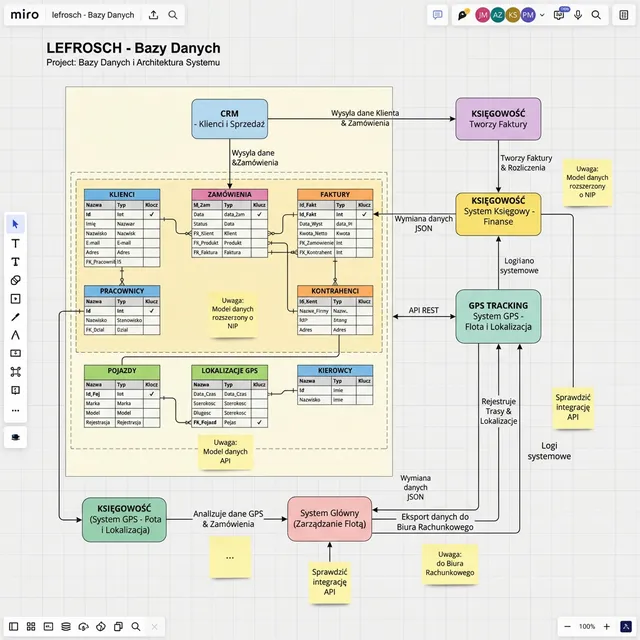Click the ZAMÓWIENIA table header

coord(229,194)
